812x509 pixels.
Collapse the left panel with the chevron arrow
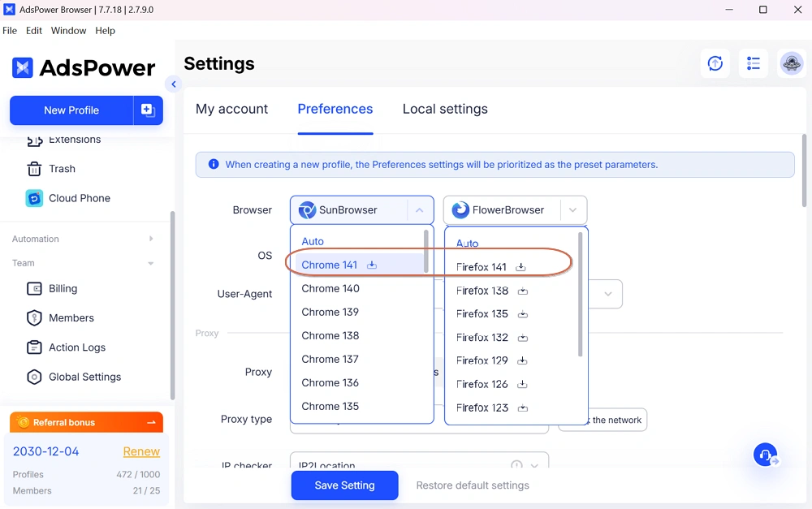(x=173, y=84)
